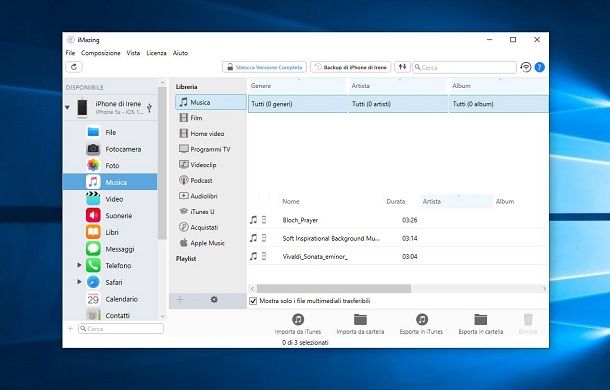The image size is (610, 390).
Task: Select Tutti (0 generi) row
Action: pos(298,104)
